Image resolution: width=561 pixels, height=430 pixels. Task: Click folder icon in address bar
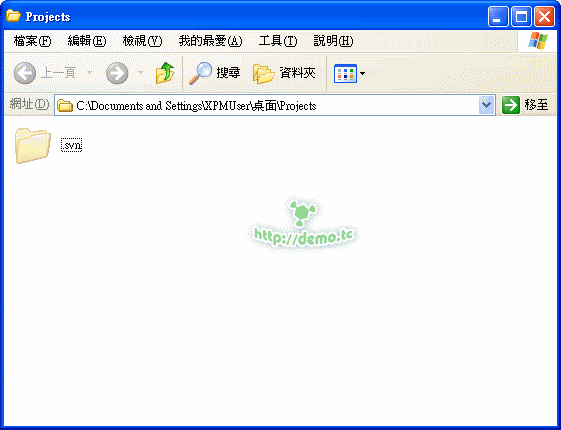pyautogui.click(x=65, y=106)
